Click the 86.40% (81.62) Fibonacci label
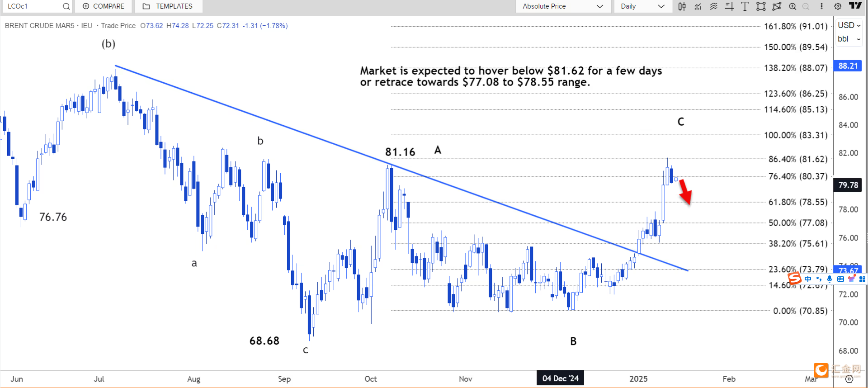The width and height of the screenshot is (868, 388). pos(798,159)
